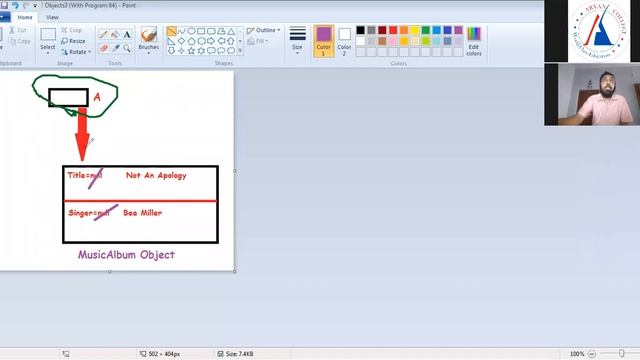Open the blue Paint file menu button
This screenshot has height=360, width=640.
tap(4, 17)
